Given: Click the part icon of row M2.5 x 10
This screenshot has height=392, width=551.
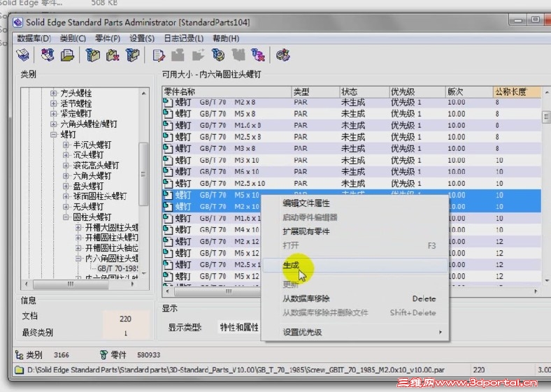Looking at the screenshot, I should coord(168,183).
